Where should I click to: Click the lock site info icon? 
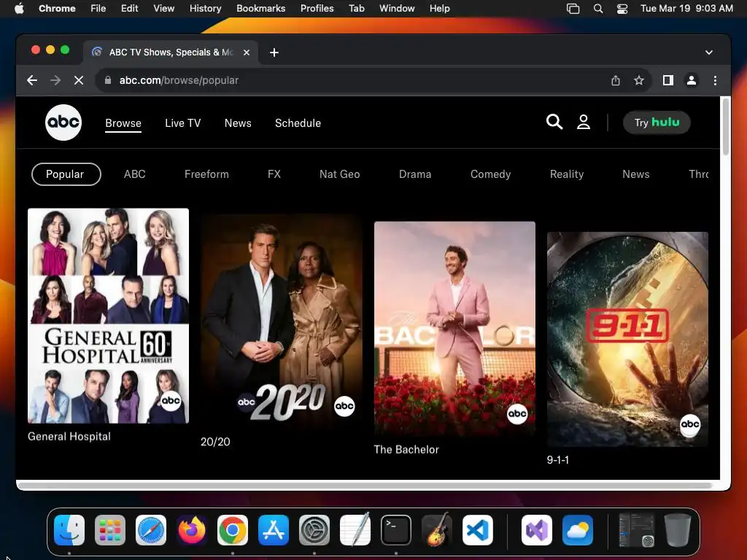point(108,80)
